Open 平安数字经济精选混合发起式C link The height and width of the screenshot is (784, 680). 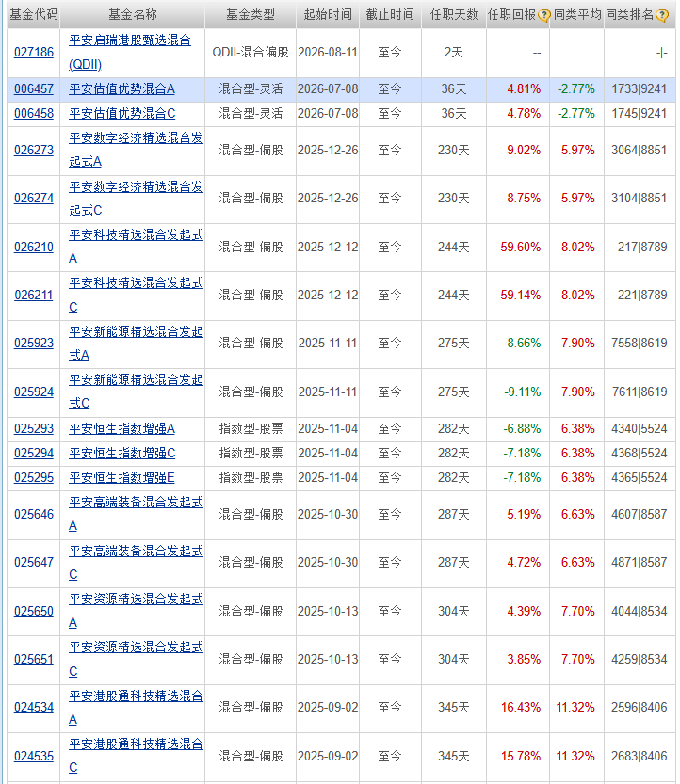[137, 198]
